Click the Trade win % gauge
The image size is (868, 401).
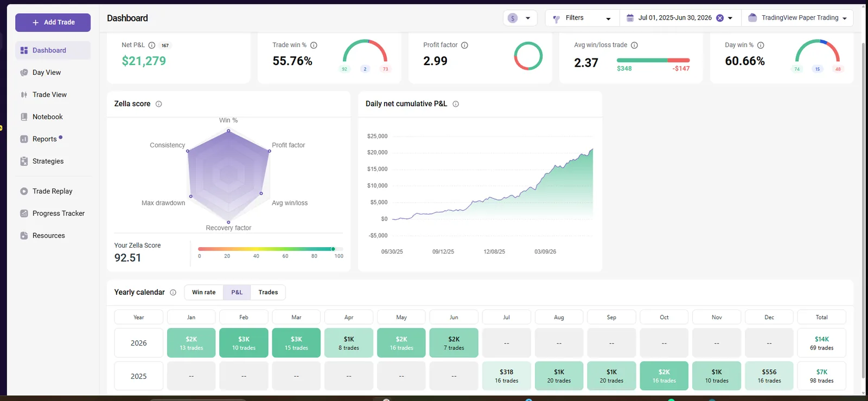click(x=365, y=50)
